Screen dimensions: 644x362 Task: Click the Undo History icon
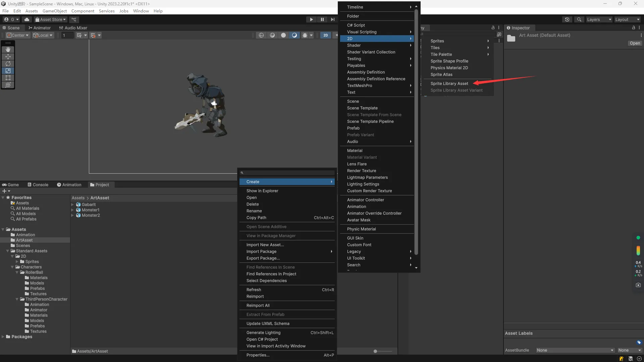pyautogui.click(x=567, y=19)
